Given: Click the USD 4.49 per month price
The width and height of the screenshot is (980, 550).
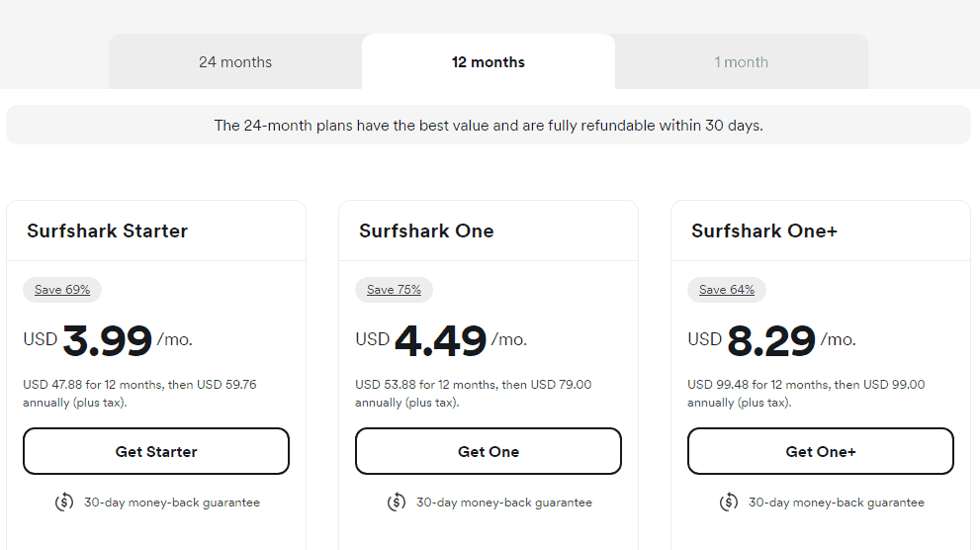Looking at the screenshot, I should pyautogui.click(x=441, y=340).
